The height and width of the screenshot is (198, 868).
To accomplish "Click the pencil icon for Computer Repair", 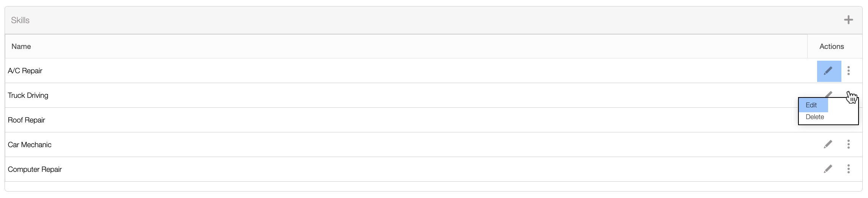I will [x=828, y=169].
